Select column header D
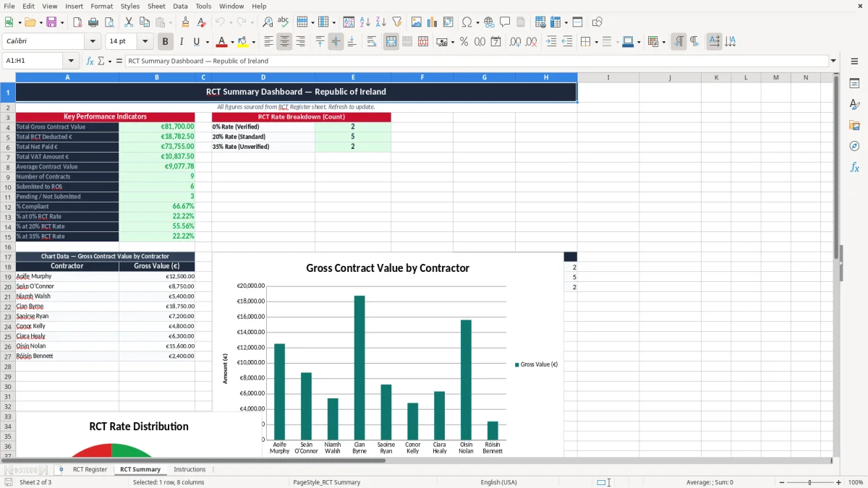Screen dimensions: 868x488 pos(263,77)
